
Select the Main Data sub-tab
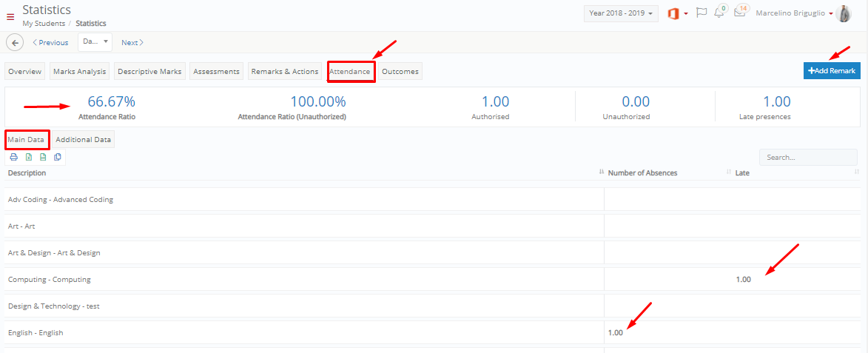26,139
